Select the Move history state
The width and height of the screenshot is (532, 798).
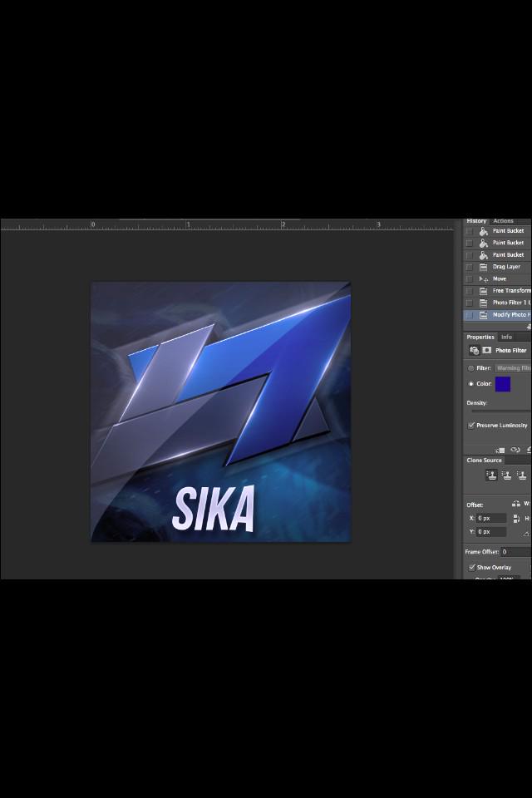click(x=497, y=279)
